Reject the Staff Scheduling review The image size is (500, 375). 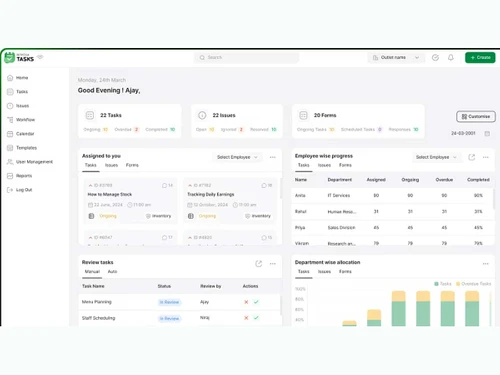click(x=246, y=318)
